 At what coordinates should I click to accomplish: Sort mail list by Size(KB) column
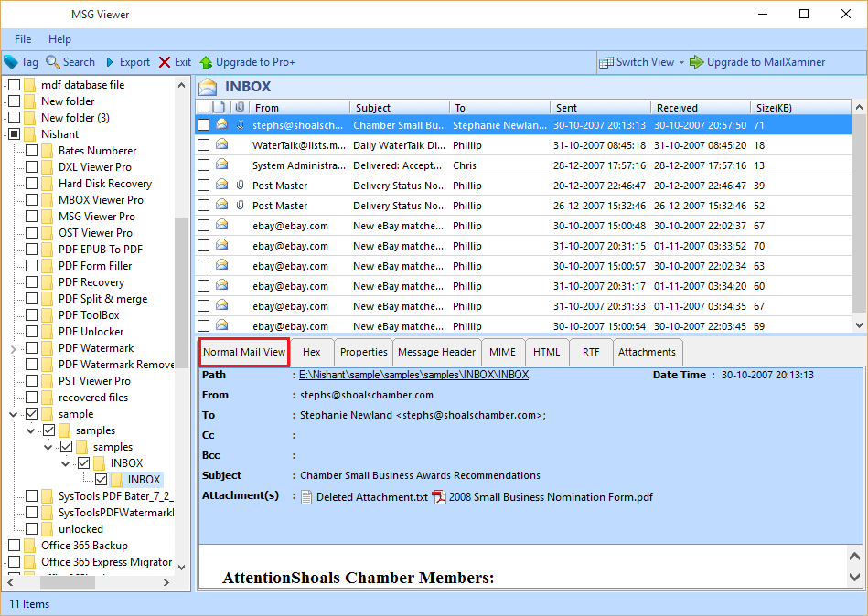coord(800,107)
